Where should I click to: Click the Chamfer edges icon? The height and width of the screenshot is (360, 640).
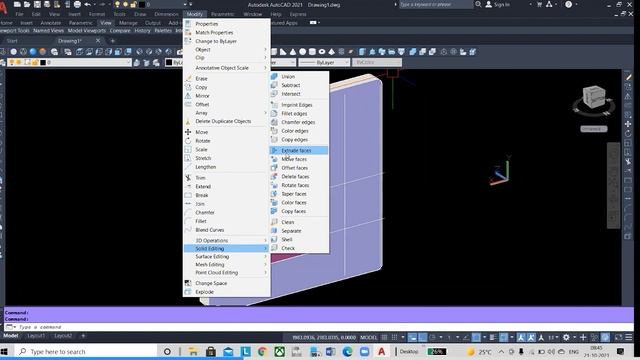[x=274, y=122]
